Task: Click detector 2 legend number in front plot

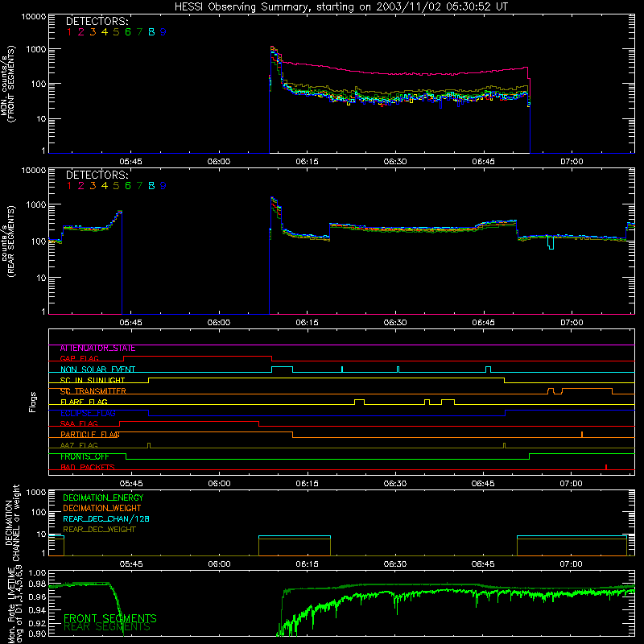Action: tap(81, 32)
